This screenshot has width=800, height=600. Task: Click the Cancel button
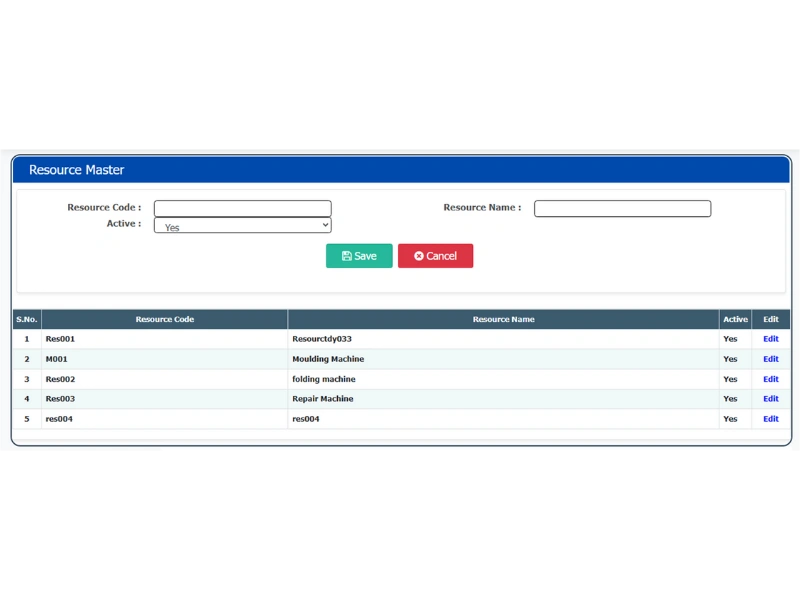435,255
